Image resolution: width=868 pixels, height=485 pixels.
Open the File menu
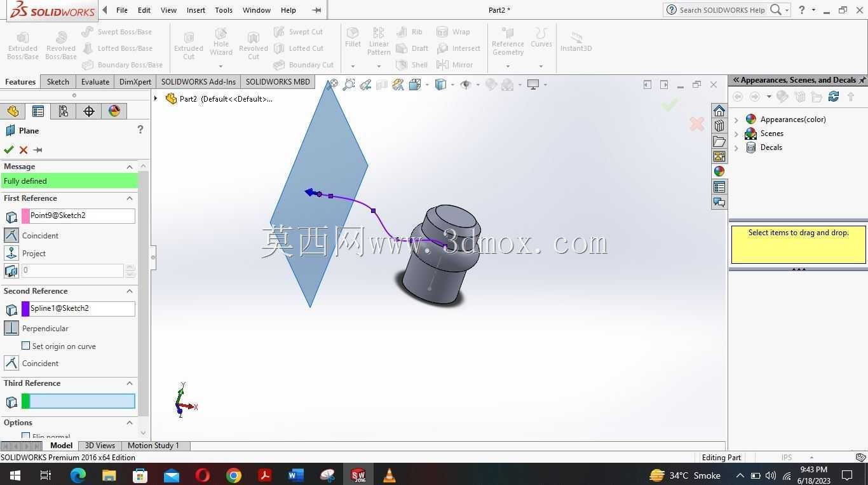point(122,10)
